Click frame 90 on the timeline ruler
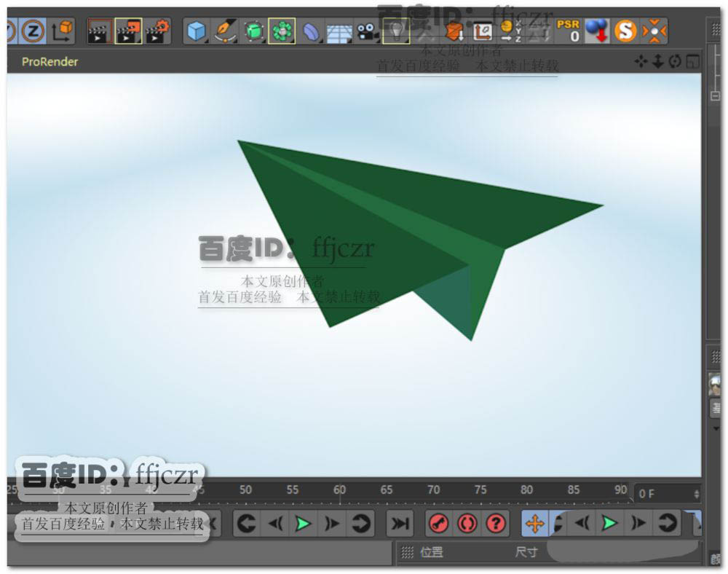Image resolution: width=728 pixels, height=574 pixels. tap(621, 490)
